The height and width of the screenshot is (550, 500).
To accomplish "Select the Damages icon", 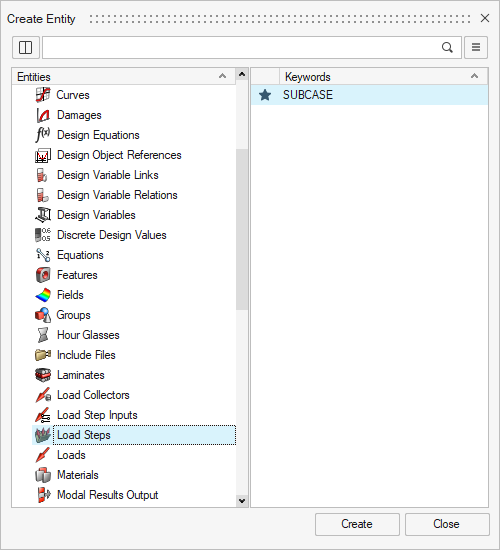I will point(43,115).
